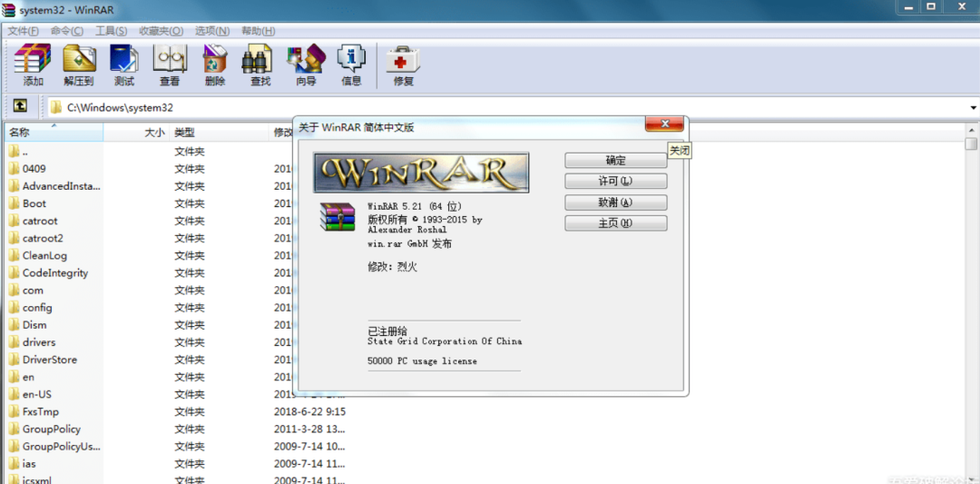
Task: Click the 确定 button in the about dialog
Action: click(x=615, y=161)
